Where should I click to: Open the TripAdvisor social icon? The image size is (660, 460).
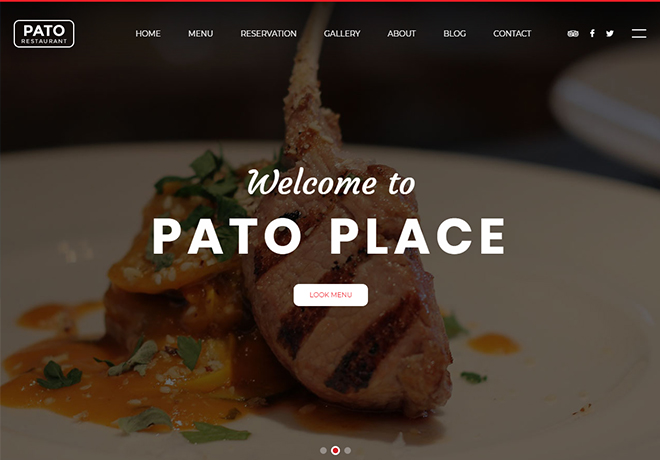click(573, 34)
